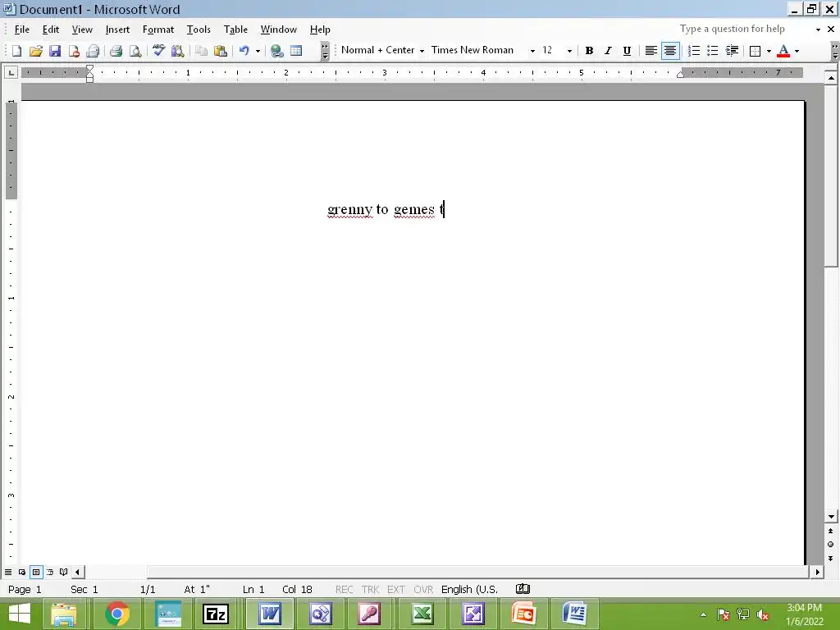Image resolution: width=840 pixels, height=630 pixels.
Task: Switch to Reading Layout view
Action: 64,572
